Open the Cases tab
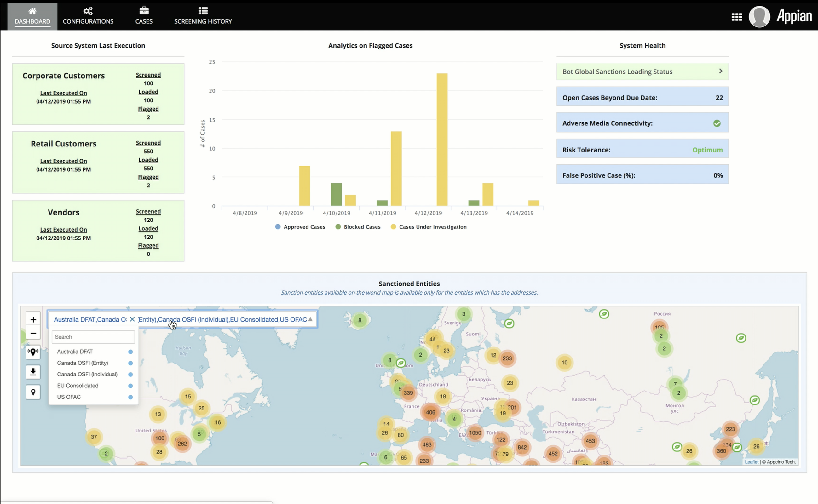The image size is (818, 504). click(144, 16)
